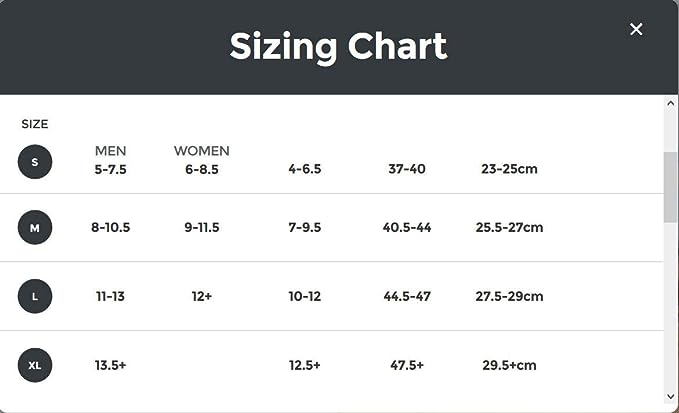Image resolution: width=679 pixels, height=413 pixels.
Task: Click the 37-40 value in row S
Action: tap(406, 169)
